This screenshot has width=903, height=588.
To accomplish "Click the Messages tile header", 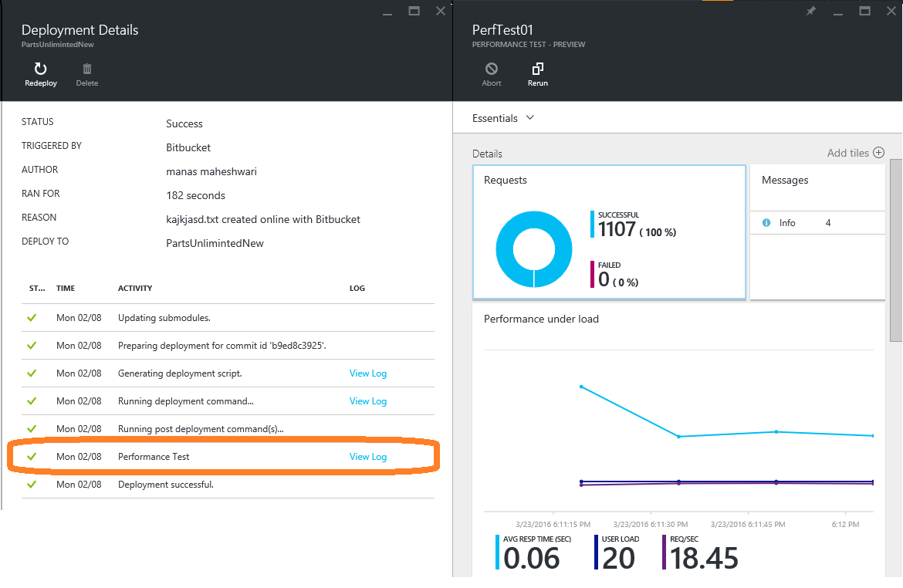I will tap(785, 181).
